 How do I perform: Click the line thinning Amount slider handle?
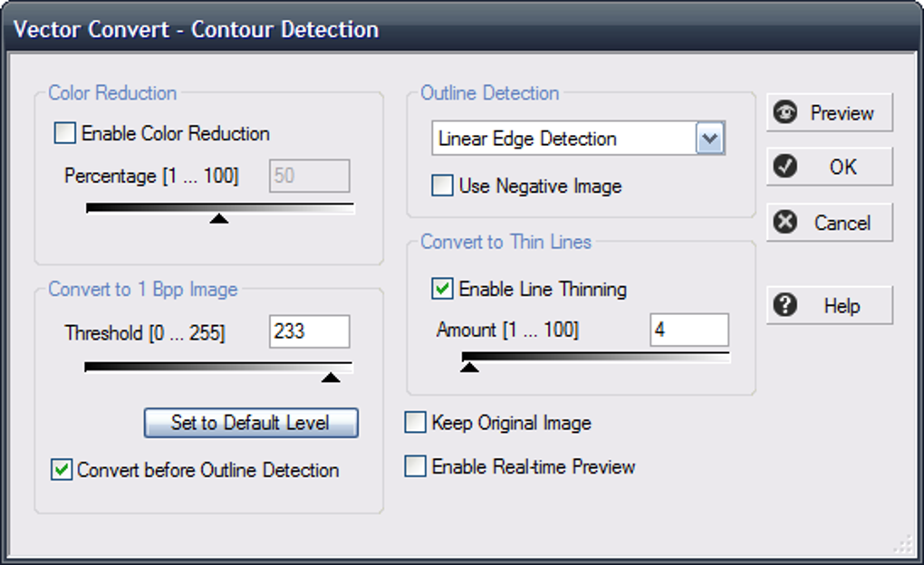469,367
